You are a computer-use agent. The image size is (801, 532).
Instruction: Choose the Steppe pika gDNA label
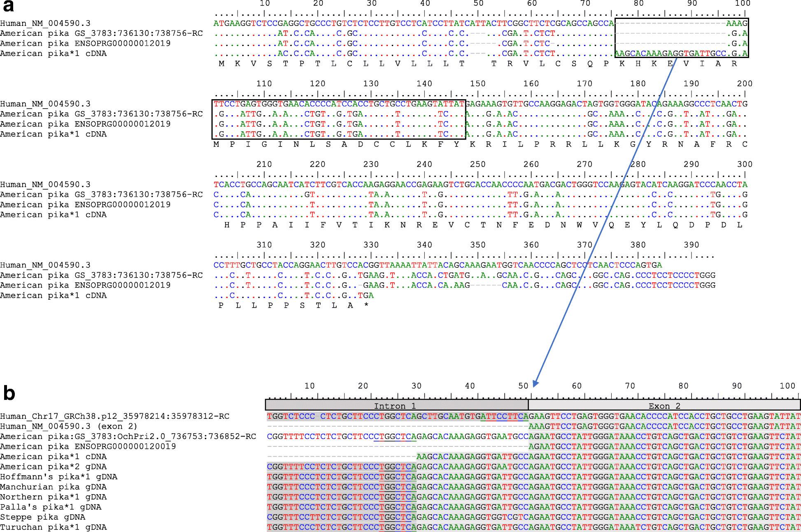[43, 517]
